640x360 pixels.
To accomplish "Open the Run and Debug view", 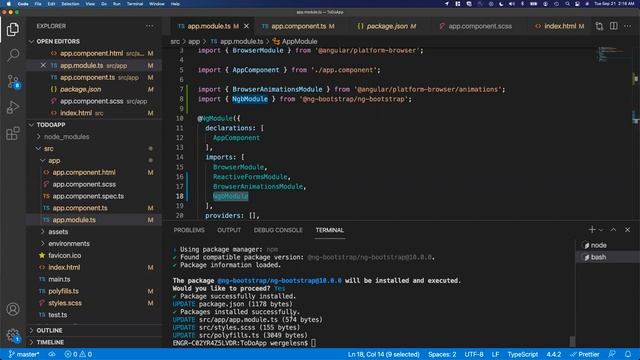I will pyautogui.click(x=13, y=107).
